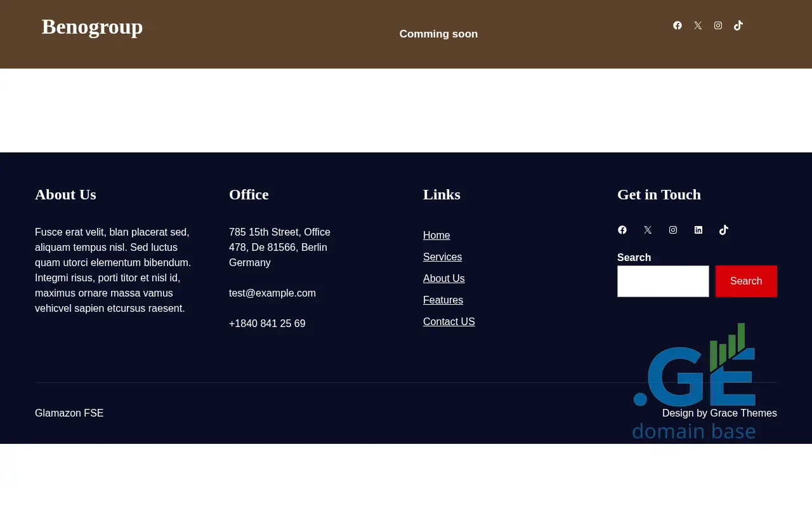Open the TikTok icon in the header
This screenshot has height=508, width=812.
(738, 25)
